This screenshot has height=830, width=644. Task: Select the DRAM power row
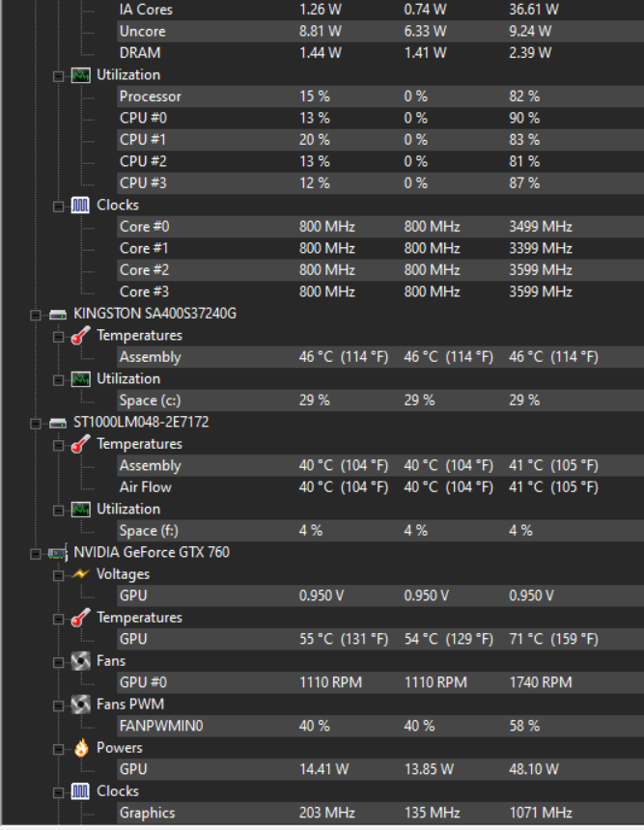[x=380, y=53]
